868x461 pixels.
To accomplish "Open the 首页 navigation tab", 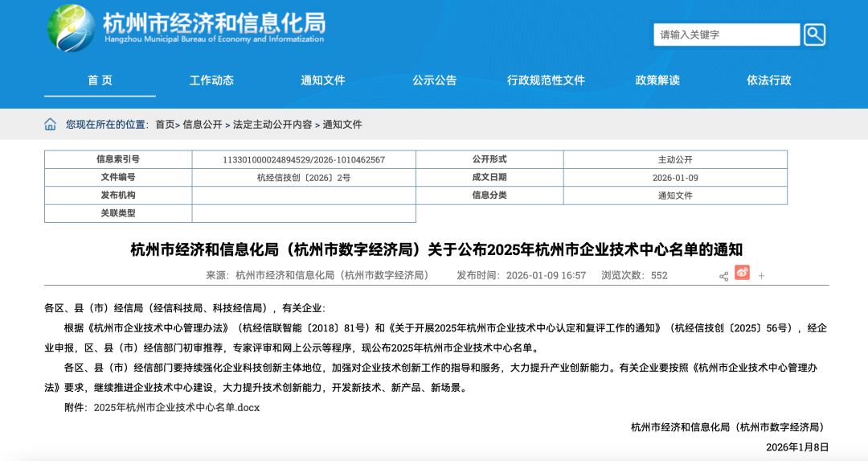I will click(100, 80).
